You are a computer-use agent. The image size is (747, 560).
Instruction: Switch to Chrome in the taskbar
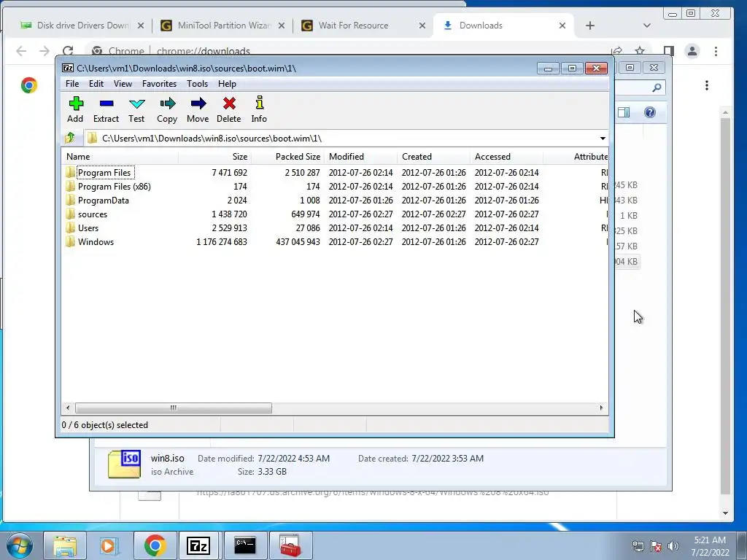[x=155, y=545]
